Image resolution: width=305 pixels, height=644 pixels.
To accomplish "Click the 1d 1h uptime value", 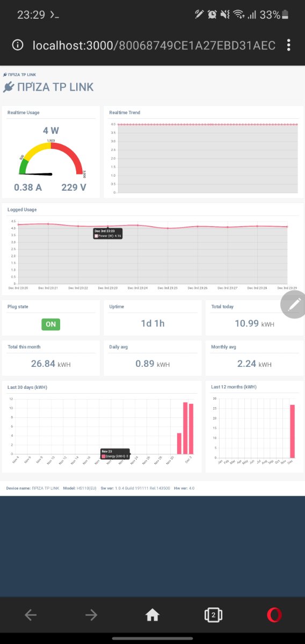I will point(152,323).
